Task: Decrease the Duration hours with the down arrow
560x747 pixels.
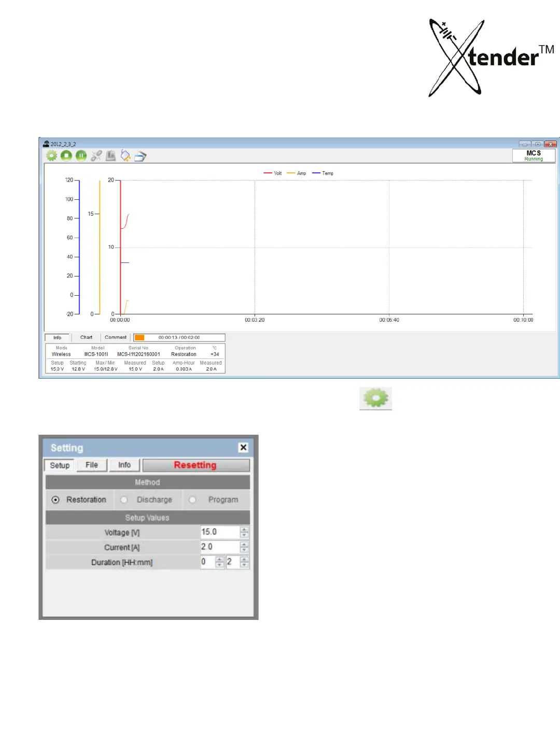Action: pos(219,565)
